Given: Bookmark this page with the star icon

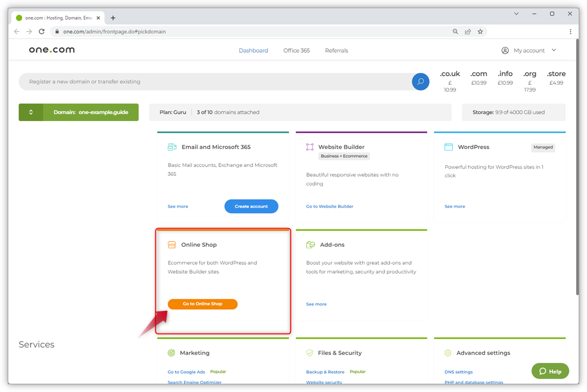Looking at the screenshot, I should [480, 32].
